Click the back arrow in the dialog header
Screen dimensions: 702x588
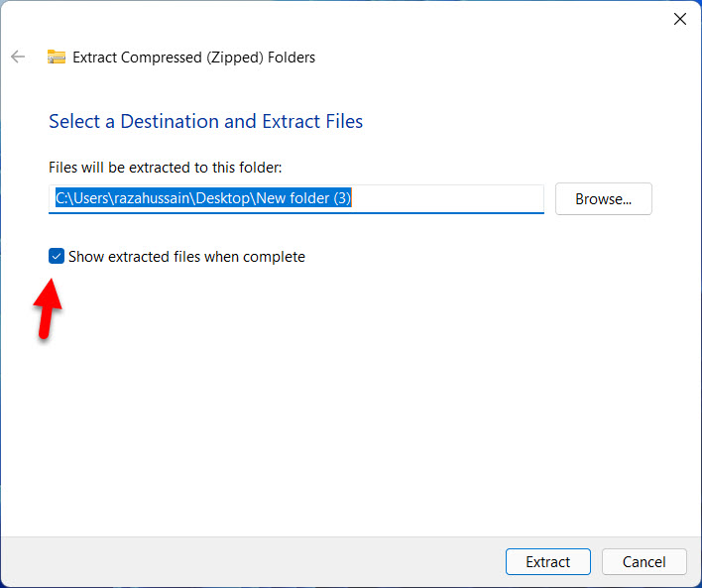18,57
